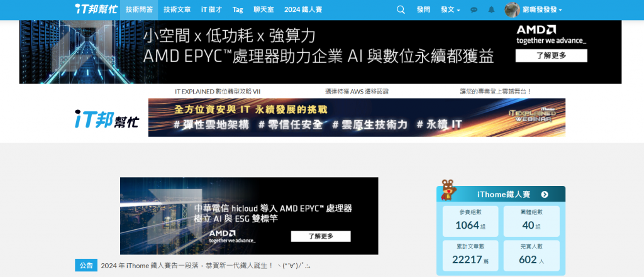Screen dimensions: 644x277
Task: Click the iThome鐵人賽 card header
Action: (501, 195)
